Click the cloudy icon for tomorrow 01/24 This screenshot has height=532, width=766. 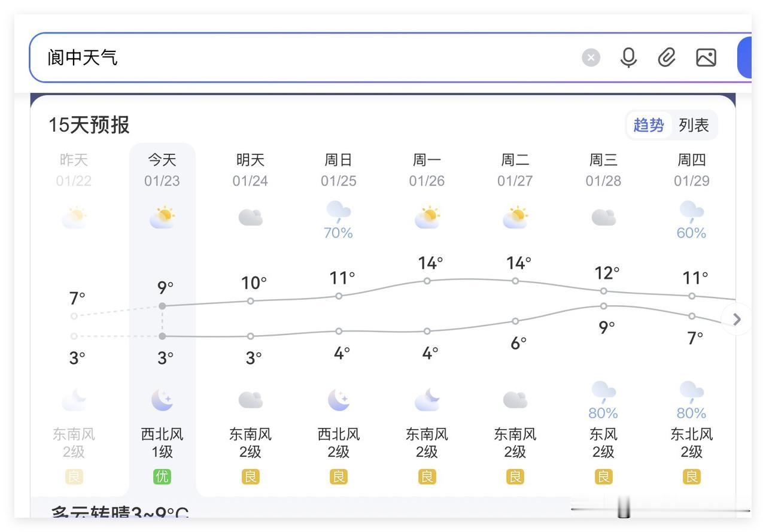tap(250, 217)
